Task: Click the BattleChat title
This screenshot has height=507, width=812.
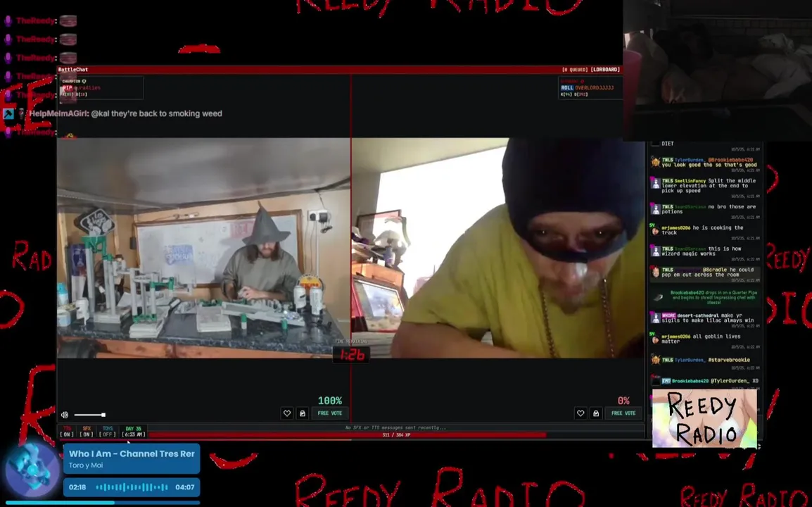Action: (x=73, y=70)
